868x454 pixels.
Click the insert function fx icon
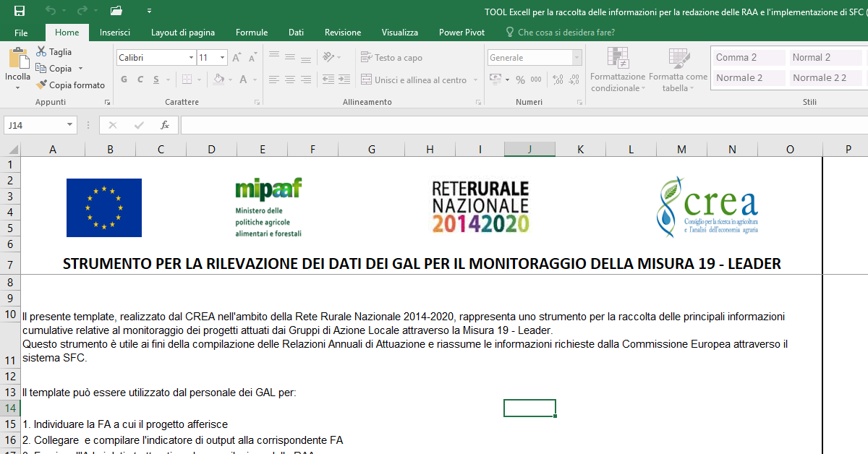(x=165, y=125)
